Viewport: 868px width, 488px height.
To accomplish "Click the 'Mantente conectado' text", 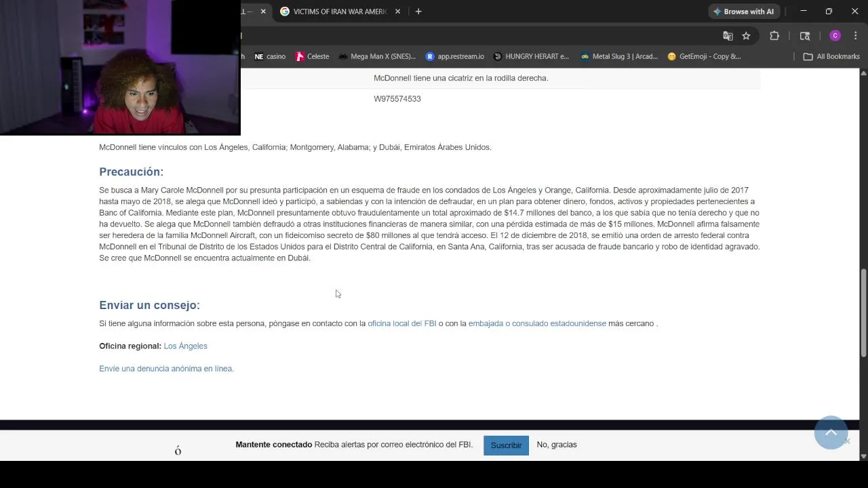I will [x=274, y=445].
